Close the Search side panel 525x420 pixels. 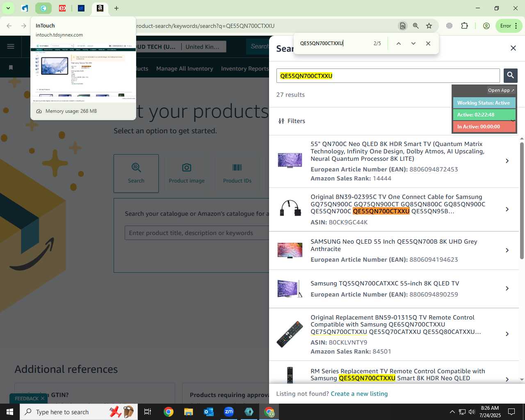513,48
